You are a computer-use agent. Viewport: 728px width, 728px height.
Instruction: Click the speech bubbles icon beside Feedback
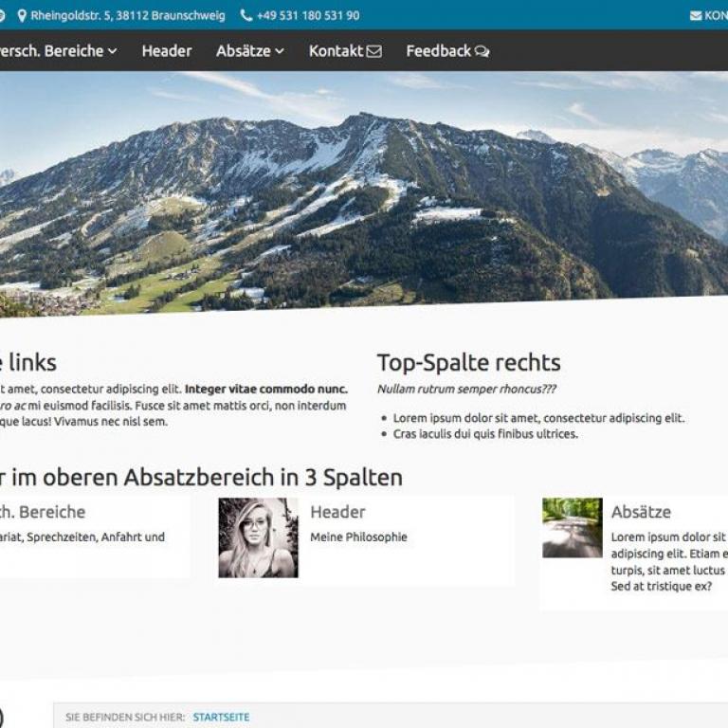click(482, 51)
